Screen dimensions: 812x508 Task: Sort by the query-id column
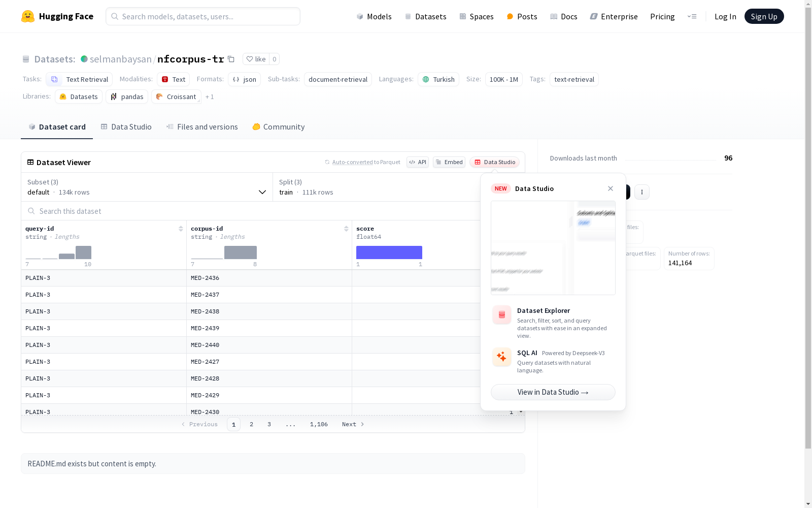click(x=181, y=229)
